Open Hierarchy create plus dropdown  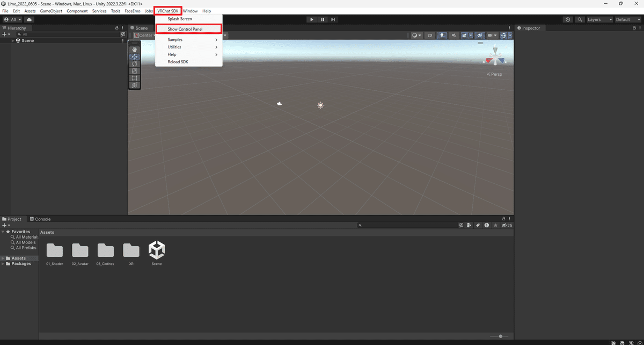pos(6,34)
